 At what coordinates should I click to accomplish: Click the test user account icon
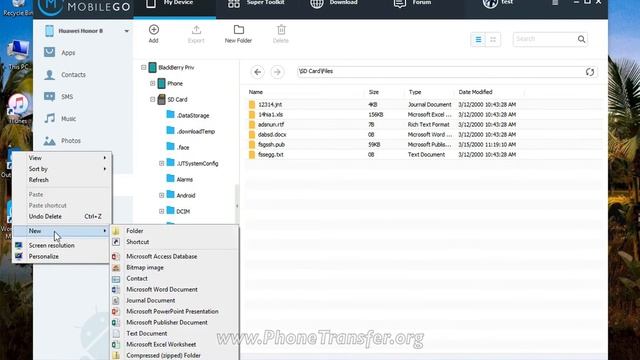pos(489,3)
